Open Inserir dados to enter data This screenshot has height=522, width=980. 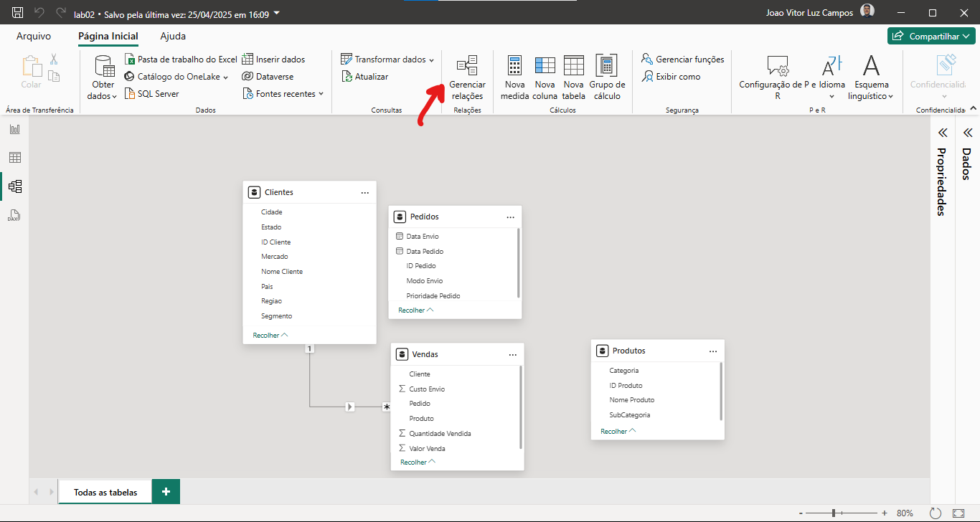(x=273, y=60)
